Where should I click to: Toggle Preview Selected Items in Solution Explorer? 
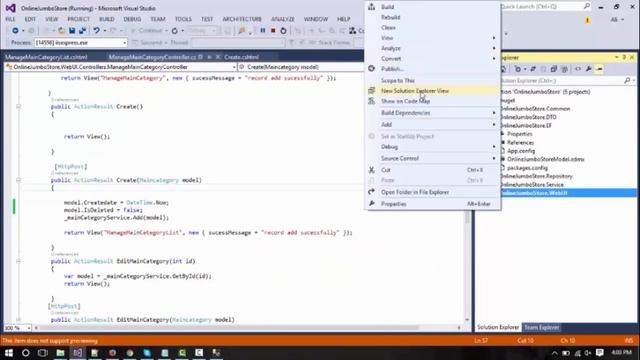click(599, 69)
